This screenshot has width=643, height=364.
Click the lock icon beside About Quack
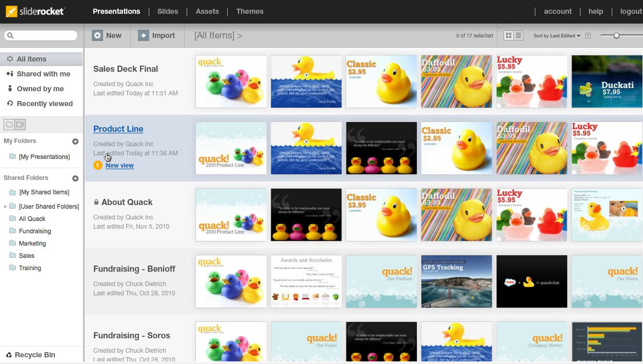coord(96,203)
